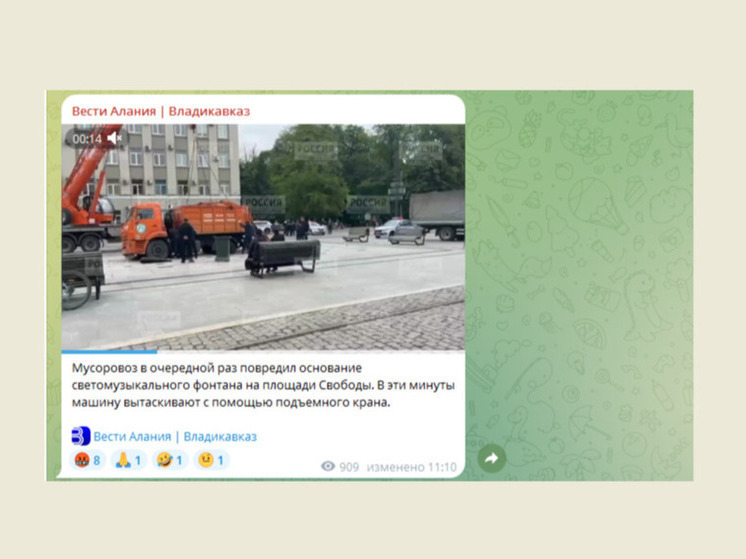This screenshot has width=746, height=559.
Task: Add the neutral face reaction
Action: point(212,460)
